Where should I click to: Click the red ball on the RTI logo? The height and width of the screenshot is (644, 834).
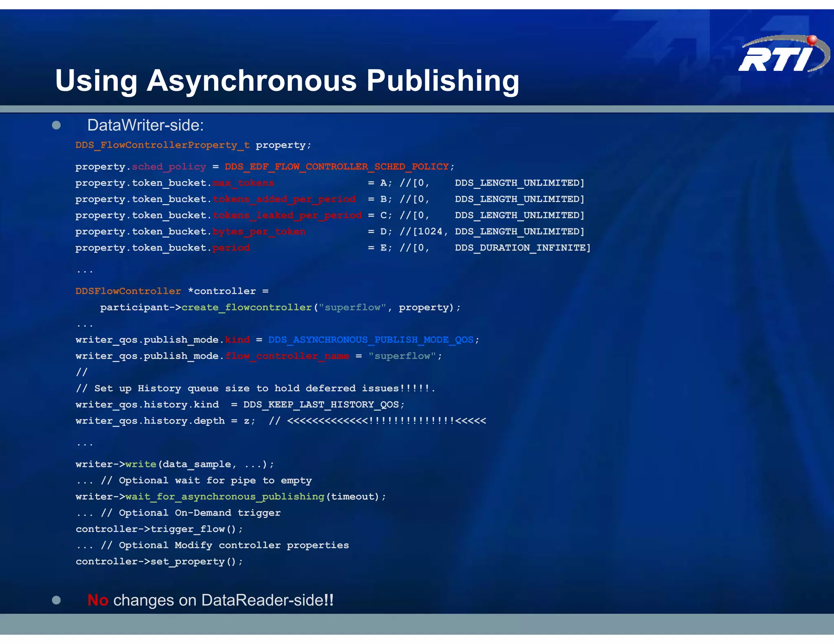[x=812, y=40]
